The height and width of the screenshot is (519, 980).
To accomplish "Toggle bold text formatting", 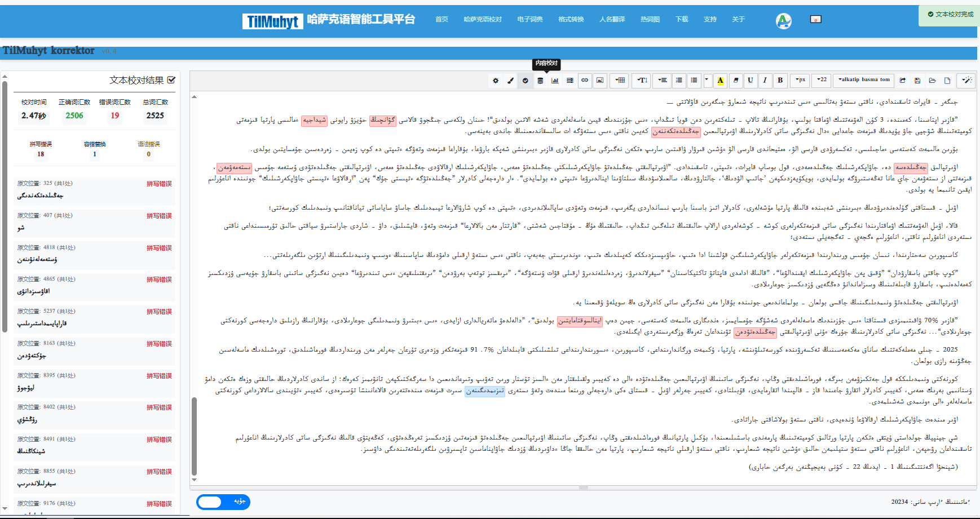I will (x=780, y=81).
